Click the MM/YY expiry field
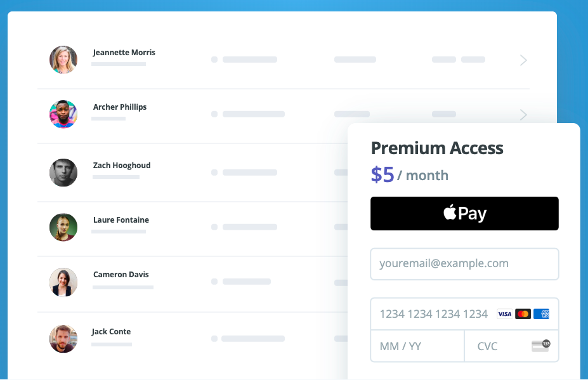 coord(417,346)
